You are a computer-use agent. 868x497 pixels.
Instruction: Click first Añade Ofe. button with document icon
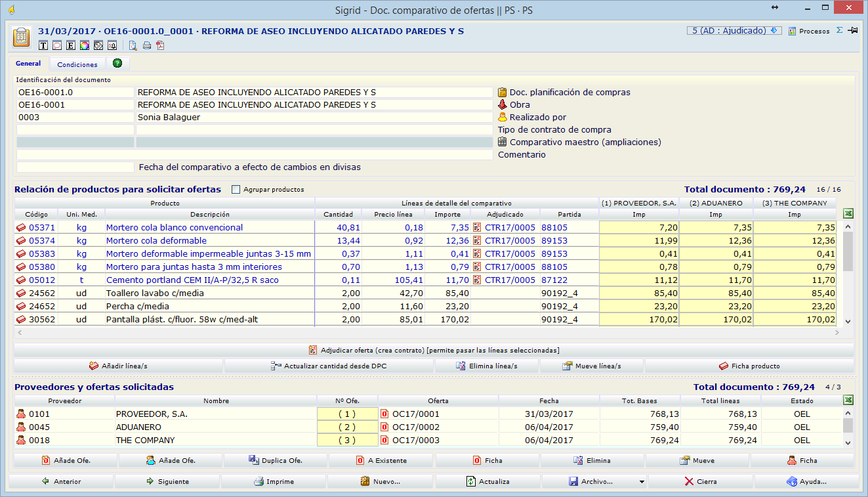tap(66, 460)
